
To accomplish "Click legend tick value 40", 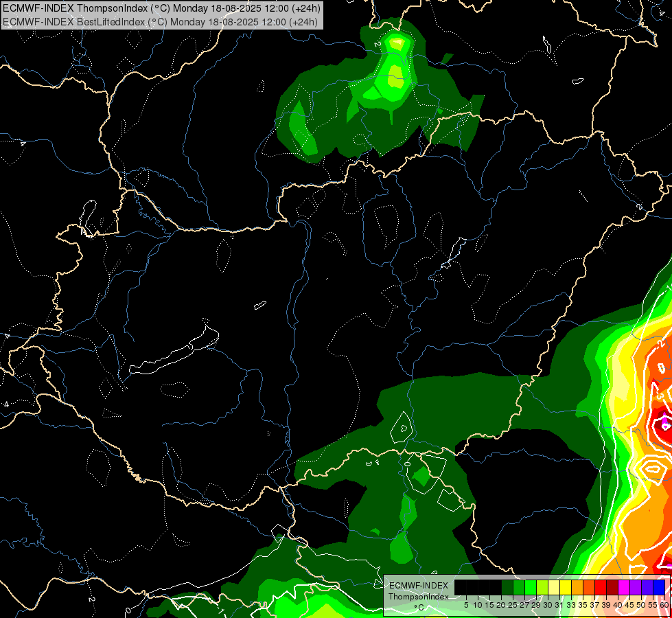I will tap(618, 605).
